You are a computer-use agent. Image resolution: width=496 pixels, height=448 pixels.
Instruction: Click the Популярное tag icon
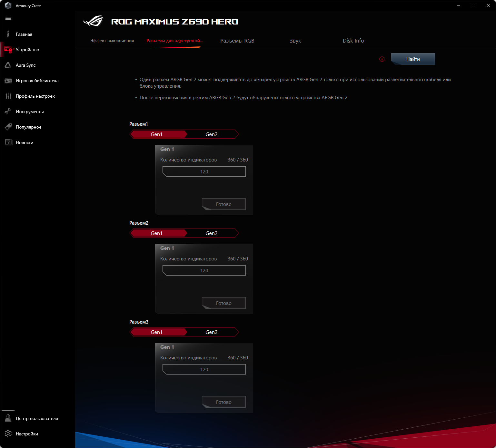point(8,127)
